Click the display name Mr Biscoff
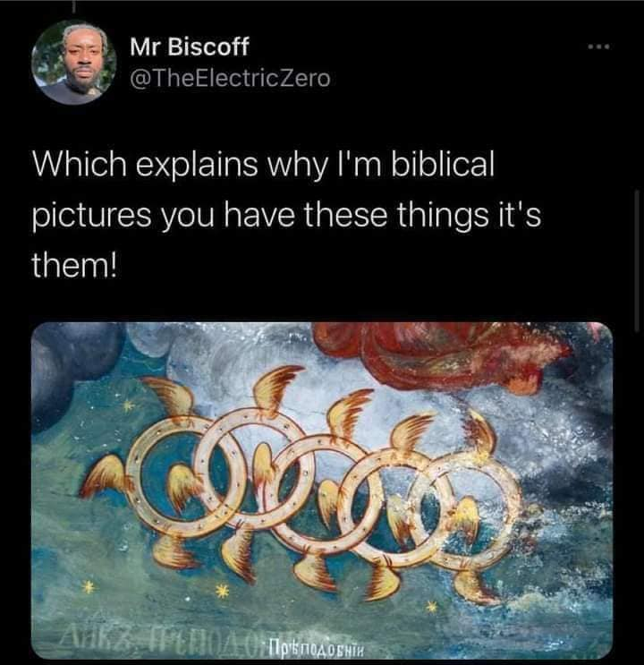 [x=190, y=47]
